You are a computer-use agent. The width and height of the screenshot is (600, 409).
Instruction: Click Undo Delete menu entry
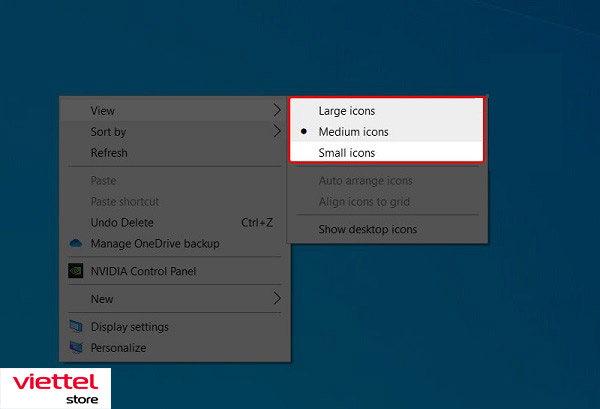point(175,222)
